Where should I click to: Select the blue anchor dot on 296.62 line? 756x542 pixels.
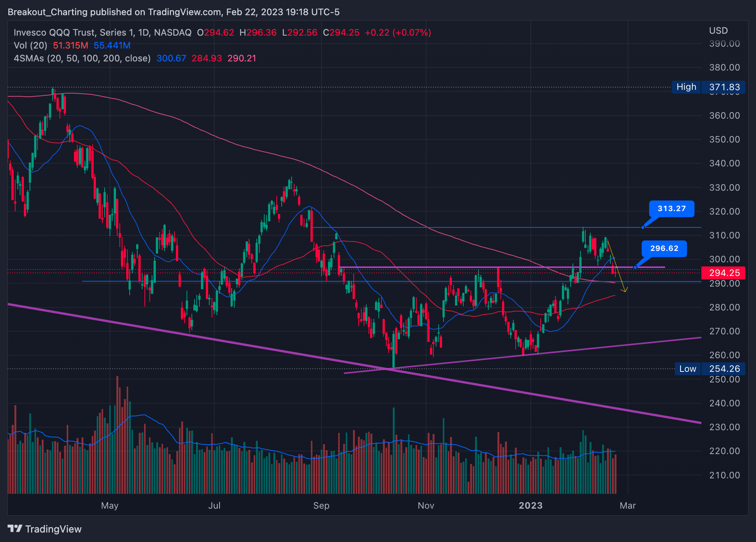coord(635,268)
